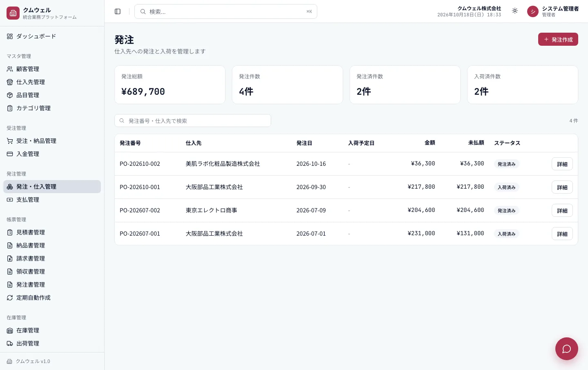This screenshot has height=370, width=588.
Task: Open 定期自動作成 in the sidebar
Action: 52,298
